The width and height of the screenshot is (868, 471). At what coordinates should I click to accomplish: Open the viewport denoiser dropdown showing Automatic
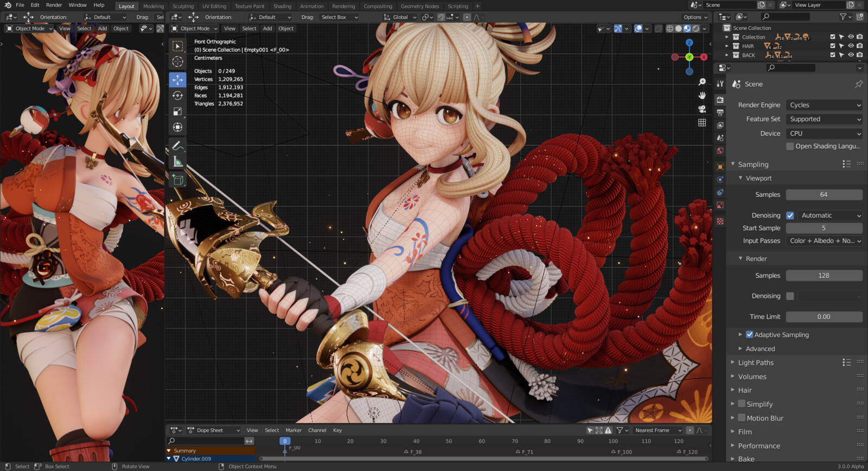[830, 215]
